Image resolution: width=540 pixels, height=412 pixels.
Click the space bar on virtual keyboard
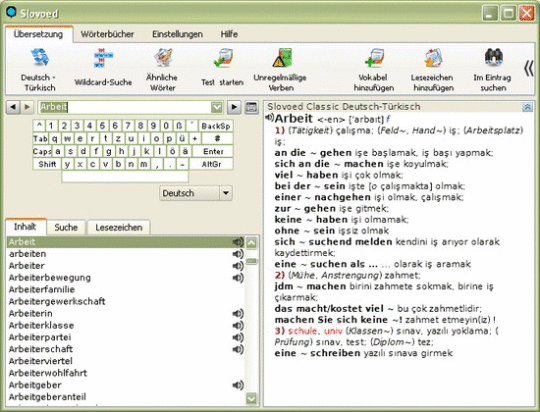pyautogui.click(x=125, y=177)
